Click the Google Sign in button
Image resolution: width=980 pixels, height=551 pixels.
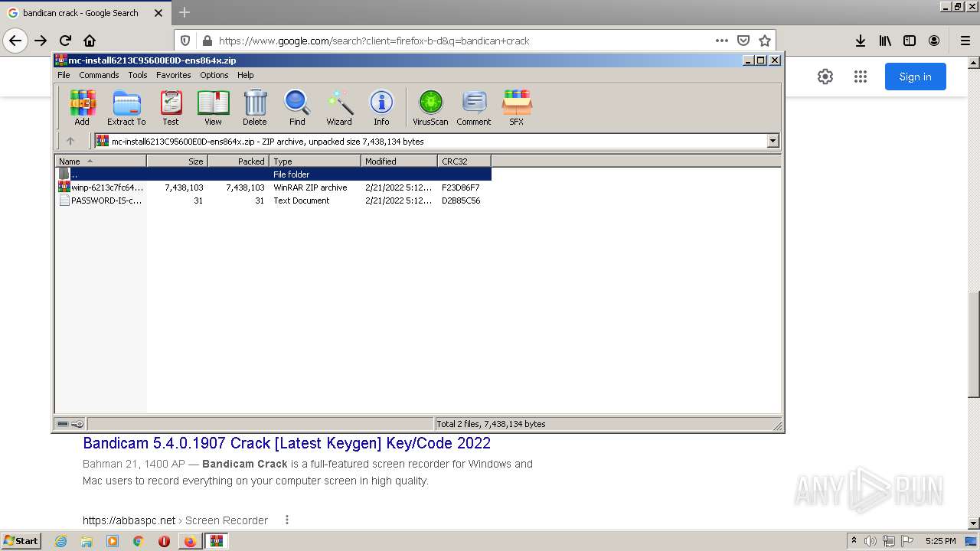[915, 77]
